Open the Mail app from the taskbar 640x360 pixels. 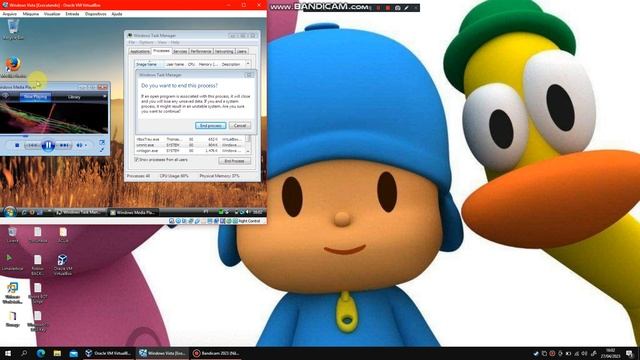pos(73,353)
